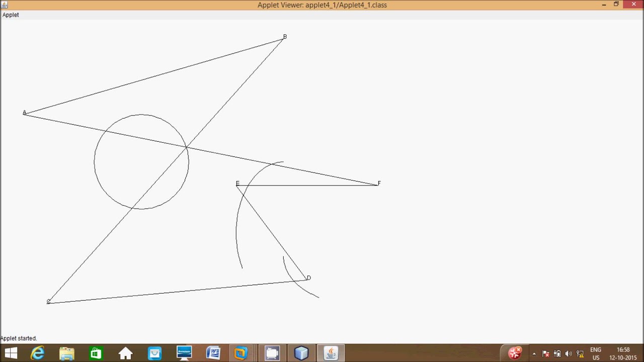Open the volume speaker control

coord(569,354)
